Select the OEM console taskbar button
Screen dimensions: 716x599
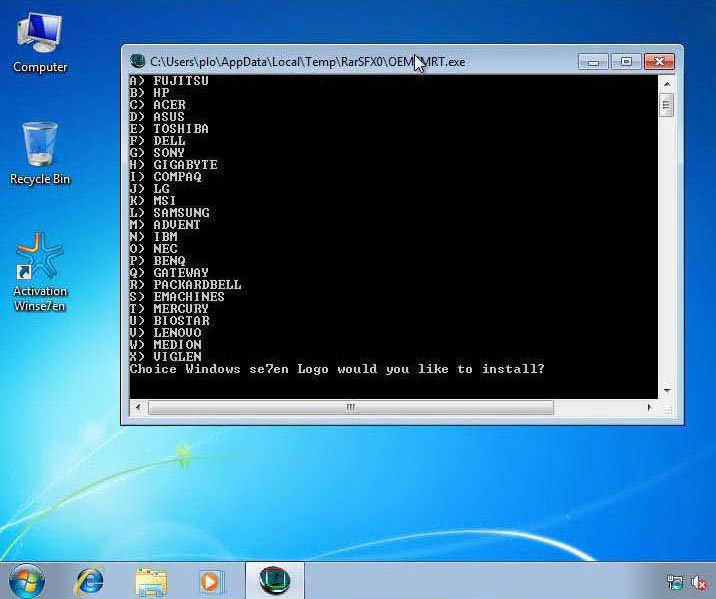(x=275, y=581)
